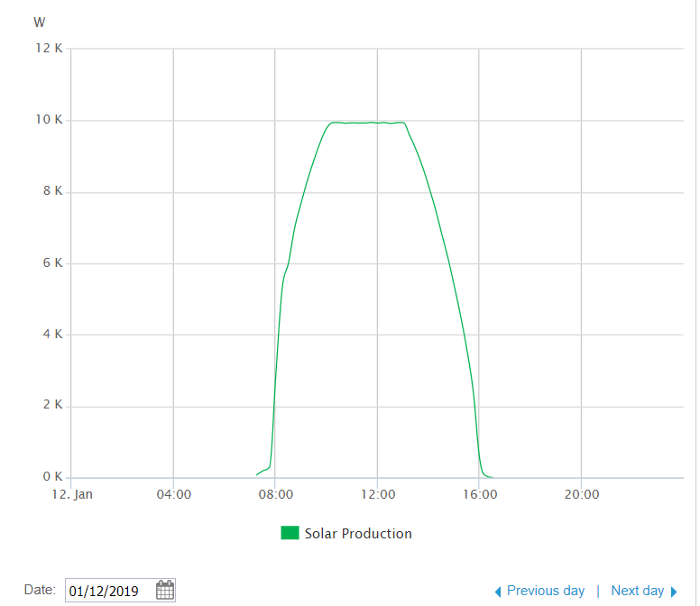Image resolution: width=700 pixels, height=606 pixels.
Task: Click the 04:00 axis label
Action: tap(174, 494)
